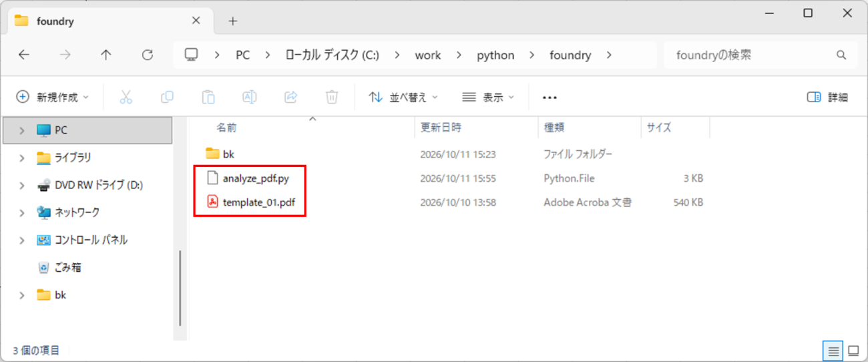This screenshot has height=362, width=868.
Task: Select ライブラリ in navigation pane
Action: pos(72,158)
